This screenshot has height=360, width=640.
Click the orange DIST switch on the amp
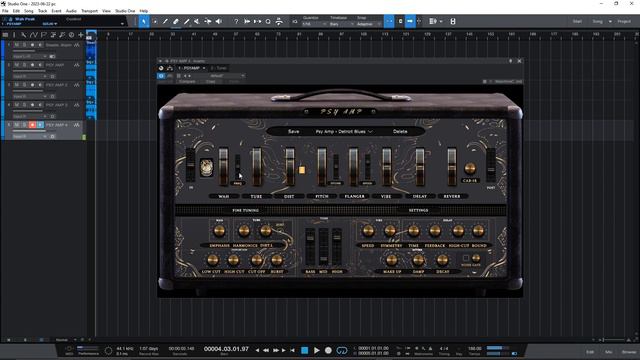tap(302, 170)
